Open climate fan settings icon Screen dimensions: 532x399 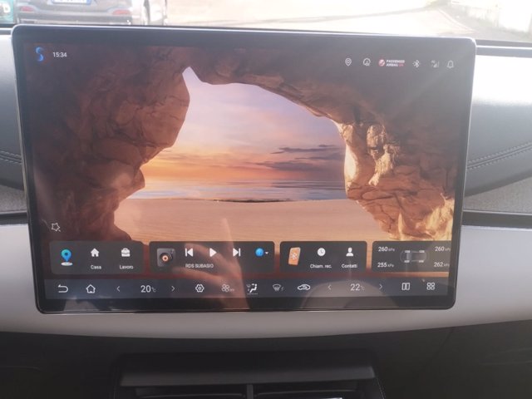tap(226, 288)
